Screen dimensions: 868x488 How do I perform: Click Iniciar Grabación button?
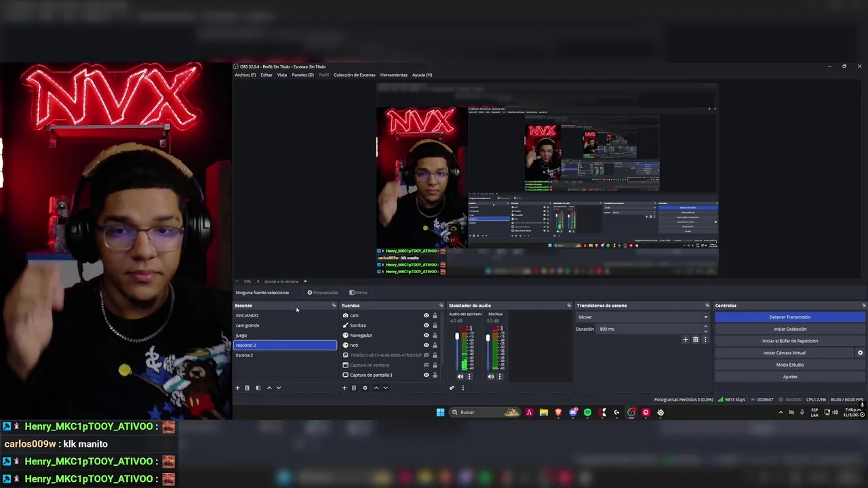[790, 329]
